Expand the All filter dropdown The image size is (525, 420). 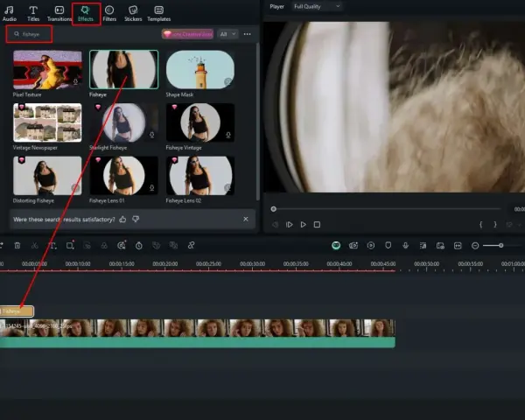tap(227, 34)
